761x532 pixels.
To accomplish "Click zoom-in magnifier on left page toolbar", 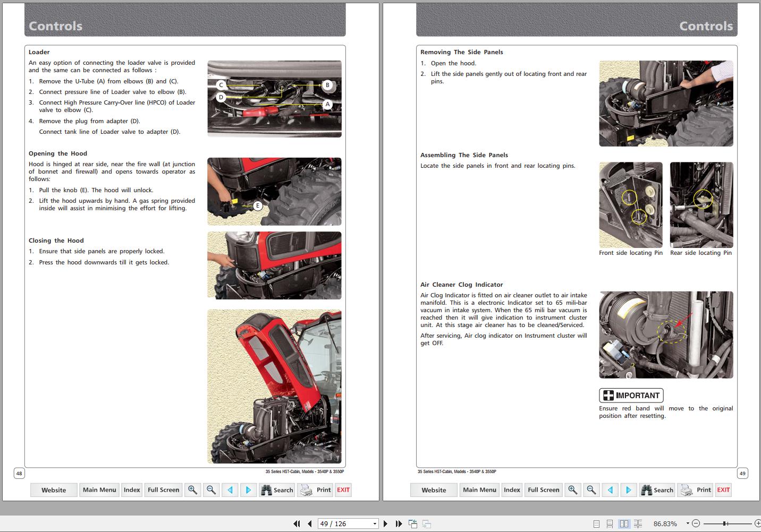I will [192, 490].
